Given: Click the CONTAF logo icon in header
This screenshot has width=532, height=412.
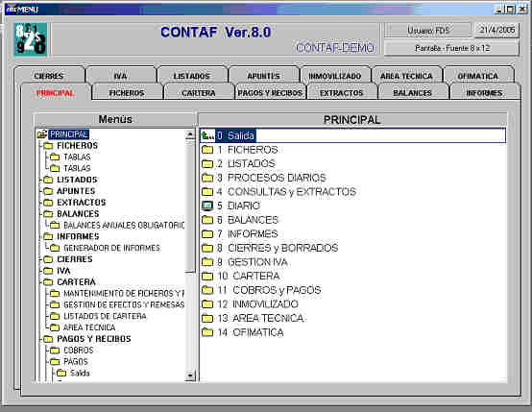Looking at the screenshot, I should 31,39.
